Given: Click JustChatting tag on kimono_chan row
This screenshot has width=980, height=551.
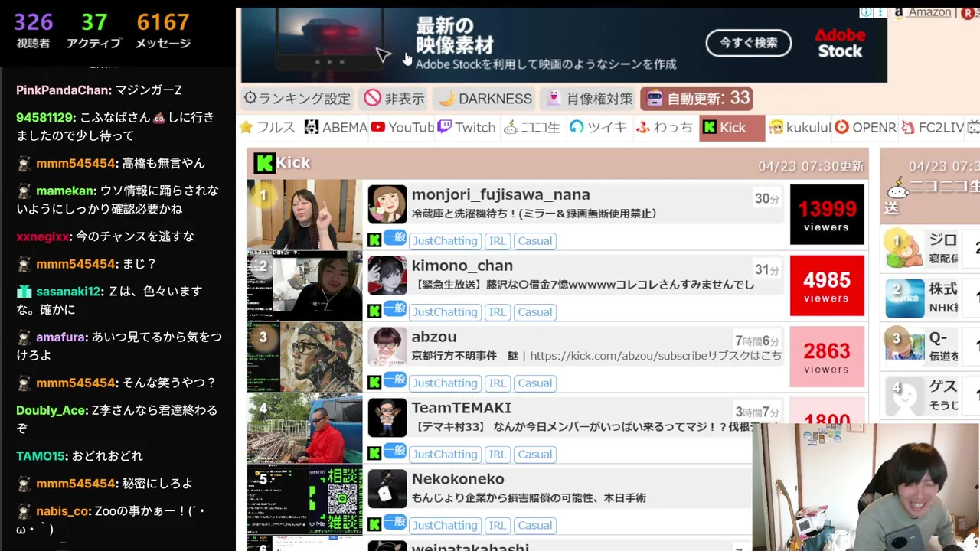Looking at the screenshot, I should [445, 311].
